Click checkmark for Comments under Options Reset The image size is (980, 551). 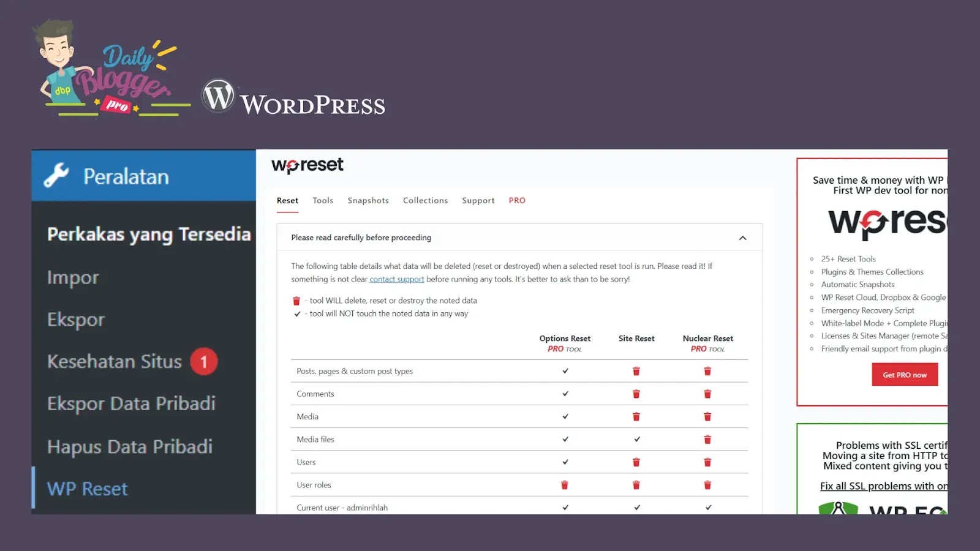pyautogui.click(x=565, y=394)
